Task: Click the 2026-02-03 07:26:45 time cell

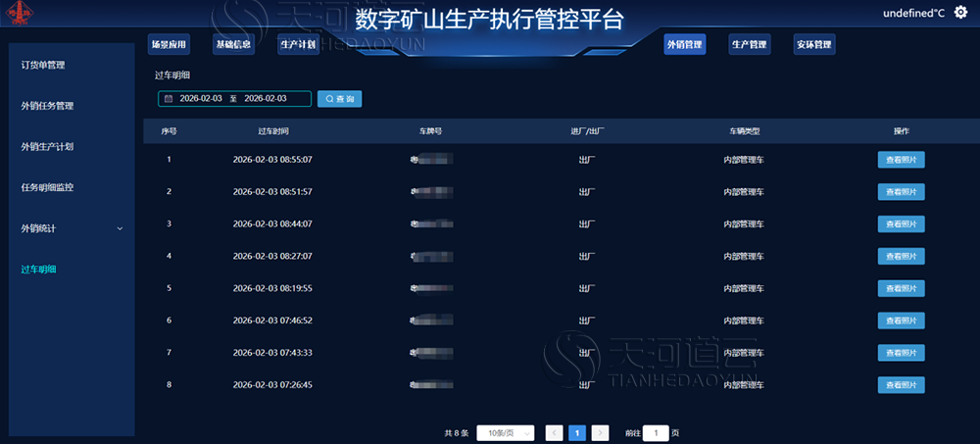Action: coord(272,384)
